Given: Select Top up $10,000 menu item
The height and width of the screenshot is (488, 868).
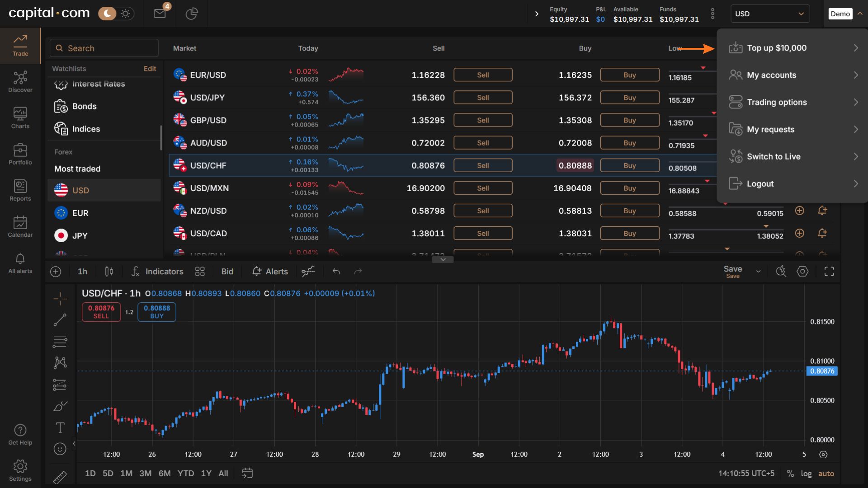Looking at the screenshot, I should tap(793, 48).
